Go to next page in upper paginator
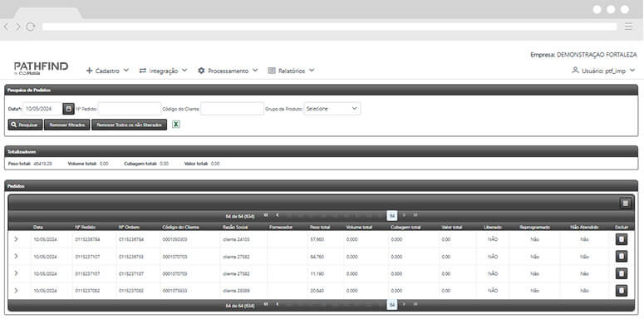This screenshot has width=644, height=324. tap(404, 215)
